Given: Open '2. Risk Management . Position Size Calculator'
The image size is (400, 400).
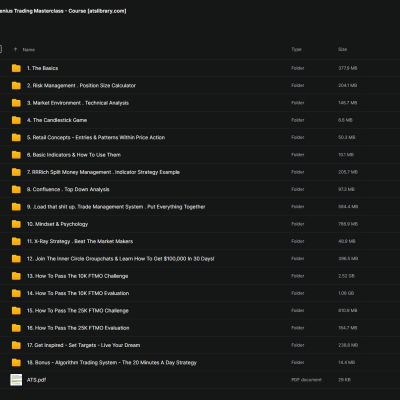Looking at the screenshot, I should click(x=81, y=85).
